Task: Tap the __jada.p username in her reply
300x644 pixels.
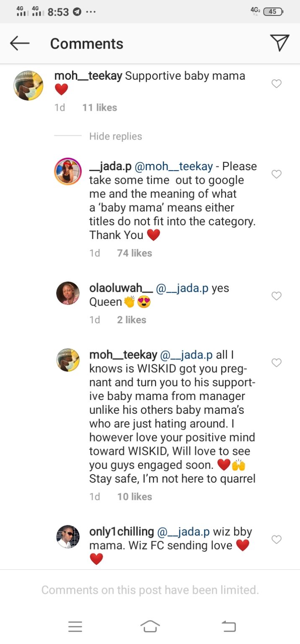Action: (x=110, y=166)
